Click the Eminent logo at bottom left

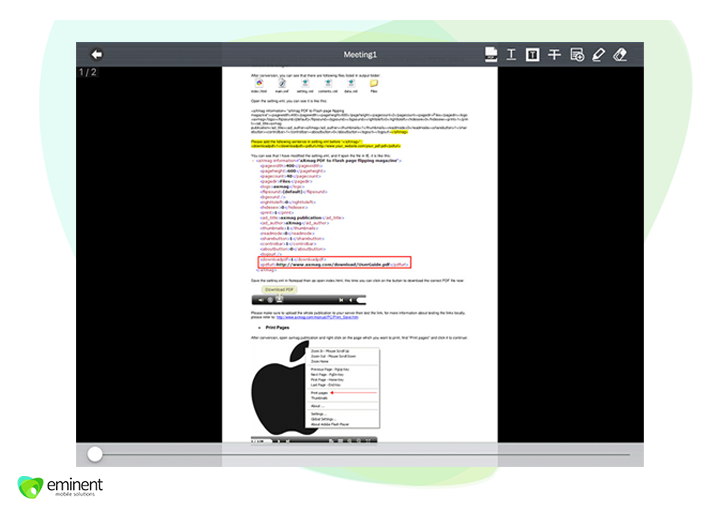60,487
